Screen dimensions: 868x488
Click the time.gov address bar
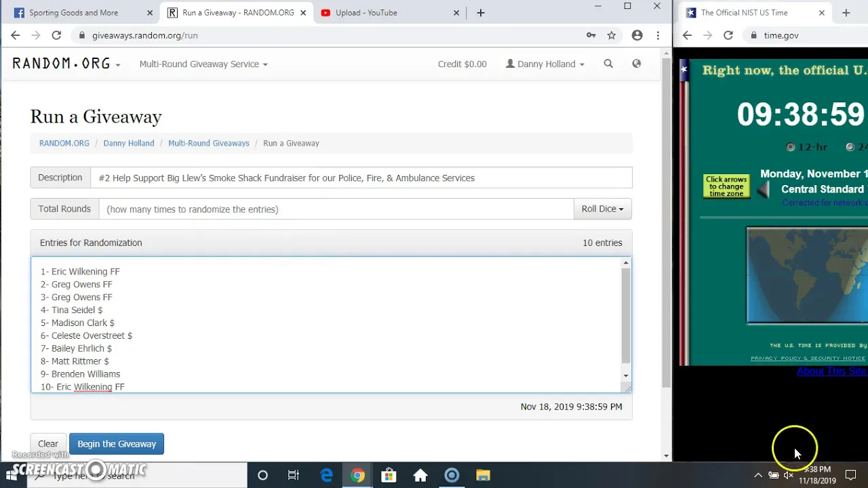807,35
